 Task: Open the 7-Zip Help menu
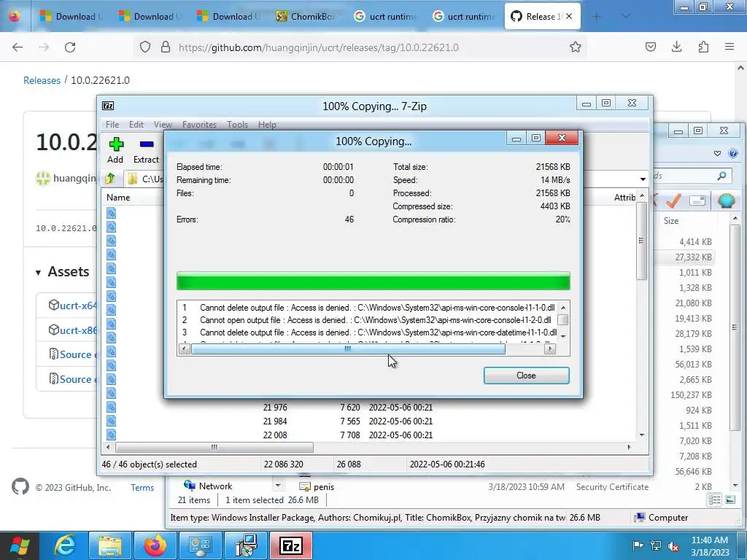[x=267, y=124]
